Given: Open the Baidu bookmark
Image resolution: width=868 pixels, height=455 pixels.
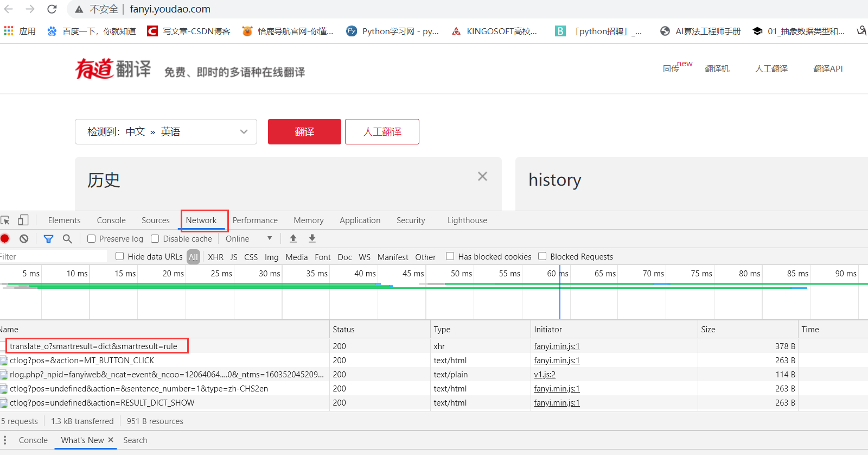Looking at the screenshot, I should 91,31.
